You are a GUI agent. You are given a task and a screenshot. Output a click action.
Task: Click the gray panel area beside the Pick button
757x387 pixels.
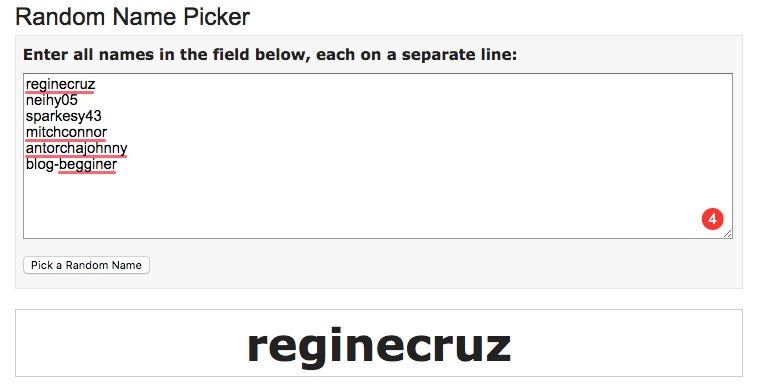pos(435,265)
